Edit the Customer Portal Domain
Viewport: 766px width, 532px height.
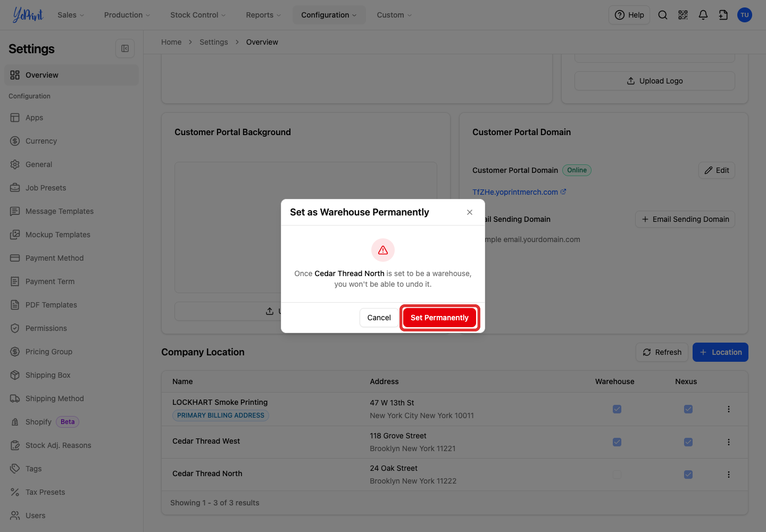(717, 170)
